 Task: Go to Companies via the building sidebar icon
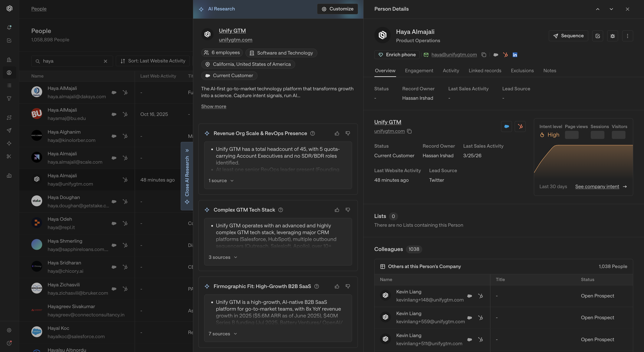[9, 59]
